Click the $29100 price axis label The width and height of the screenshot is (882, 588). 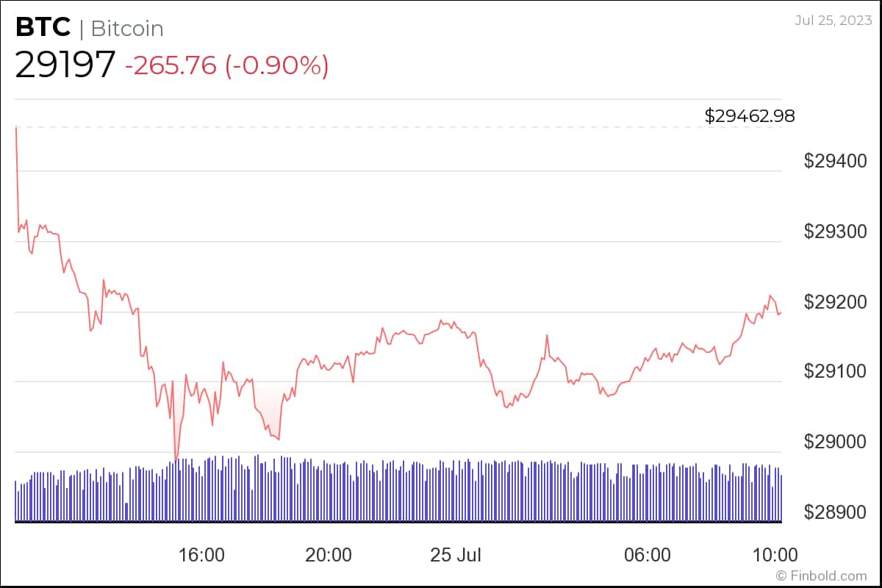[836, 372]
